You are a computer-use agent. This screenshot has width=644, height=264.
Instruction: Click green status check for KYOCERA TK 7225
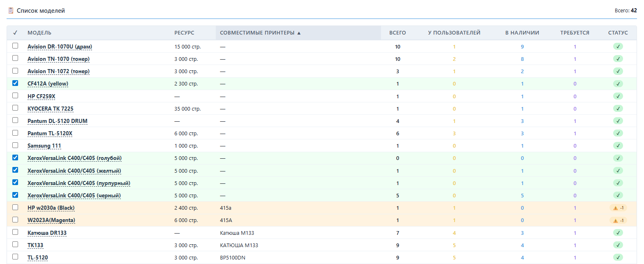click(618, 109)
